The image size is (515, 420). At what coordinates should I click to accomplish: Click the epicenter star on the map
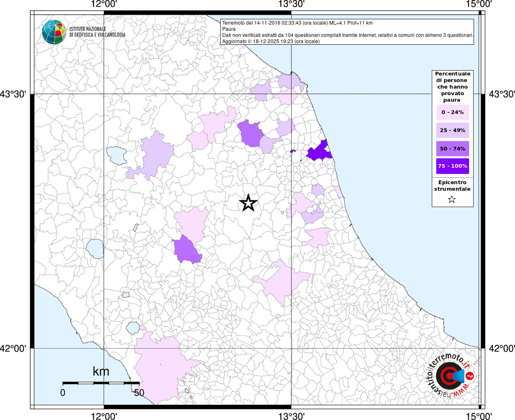point(248,203)
